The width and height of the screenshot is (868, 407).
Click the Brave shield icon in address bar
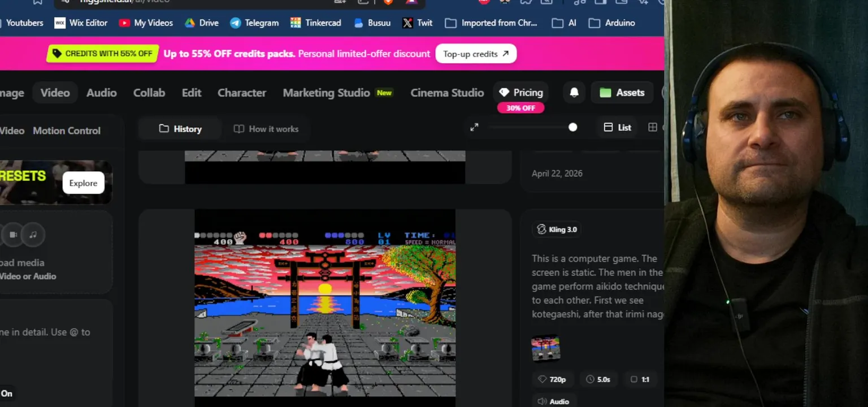pyautogui.click(x=388, y=2)
